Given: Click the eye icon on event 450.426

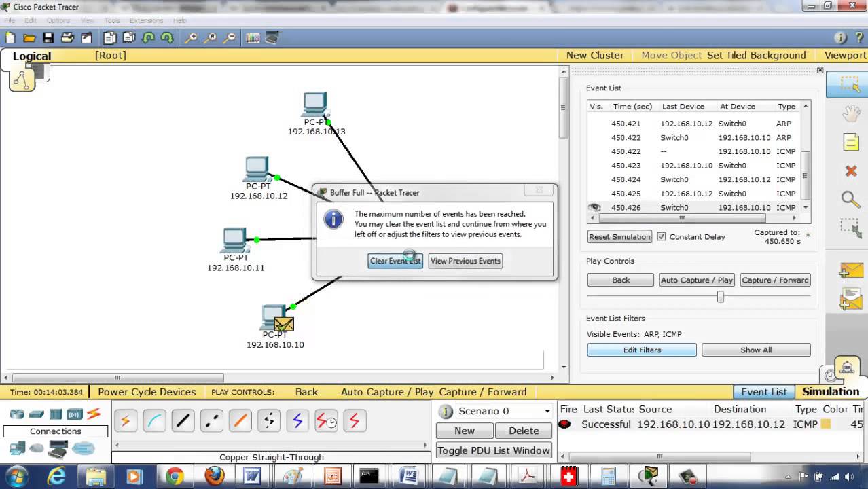Looking at the screenshot, I should (x=596, y=208).
